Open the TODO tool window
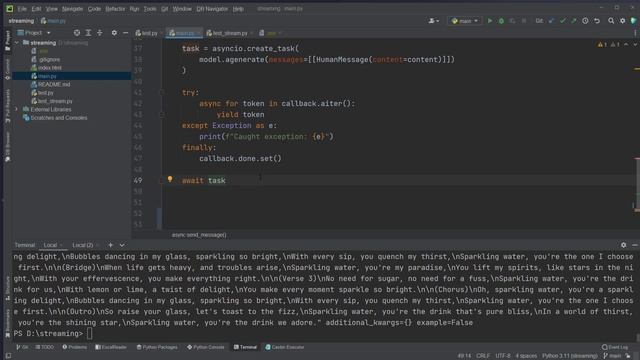 (x=45, y=347)
